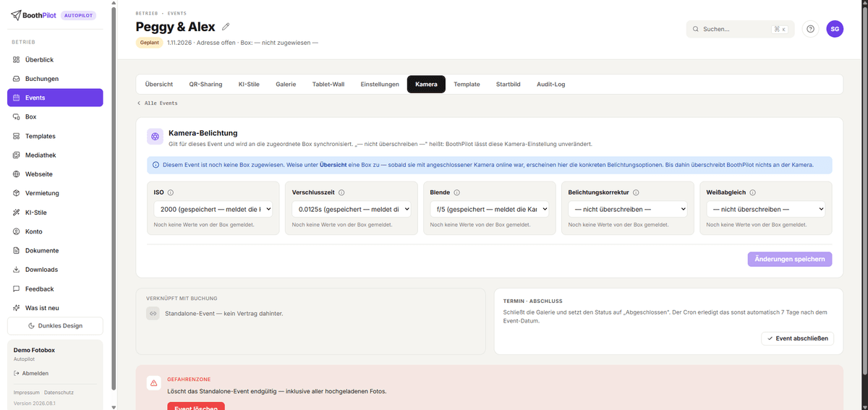Click Änderungen speichern button
Screen dimensions: 868x410
[x=790, y=259]
